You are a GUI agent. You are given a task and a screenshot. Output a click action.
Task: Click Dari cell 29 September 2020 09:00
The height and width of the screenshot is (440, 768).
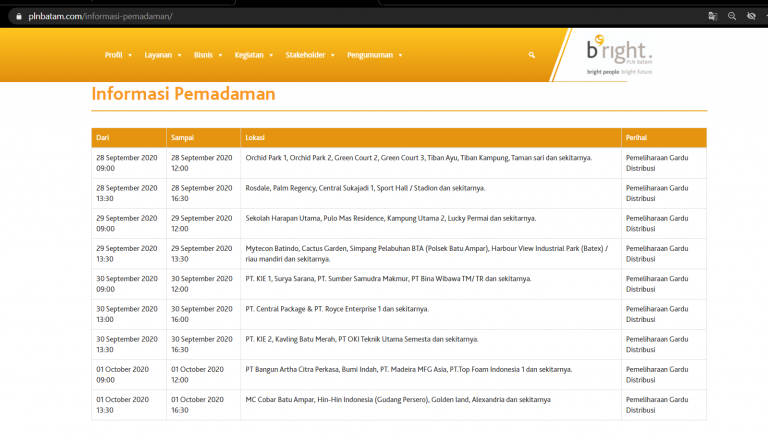coord(127,223)
